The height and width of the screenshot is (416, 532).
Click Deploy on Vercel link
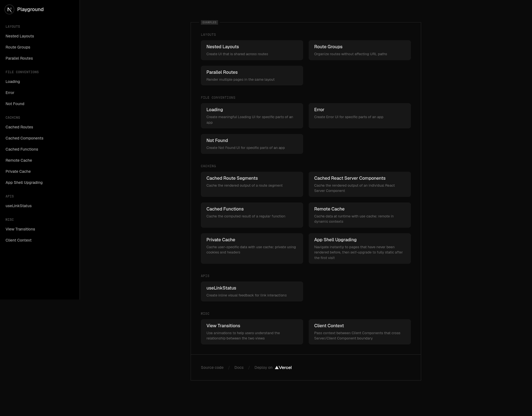pyautogui.click(x=273, y=367)
